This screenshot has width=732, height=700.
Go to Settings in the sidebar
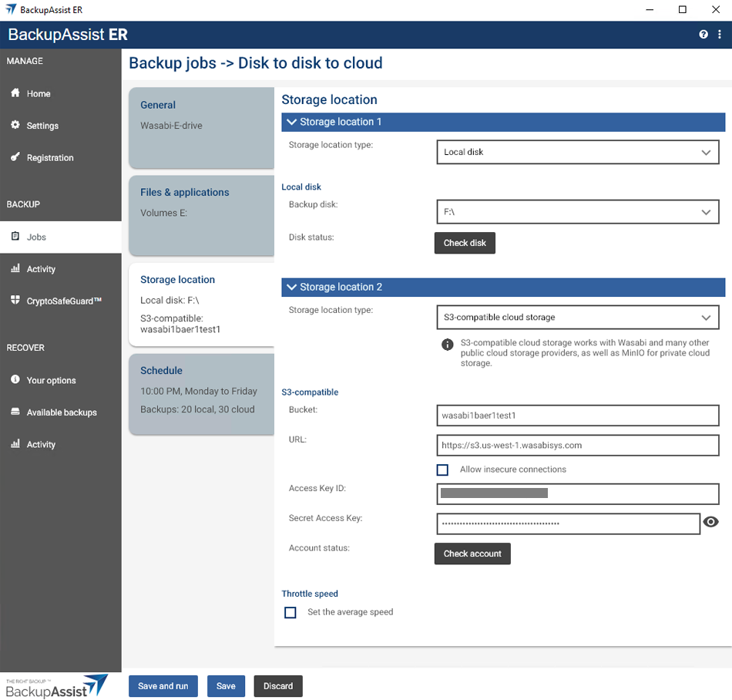point(61,126)
